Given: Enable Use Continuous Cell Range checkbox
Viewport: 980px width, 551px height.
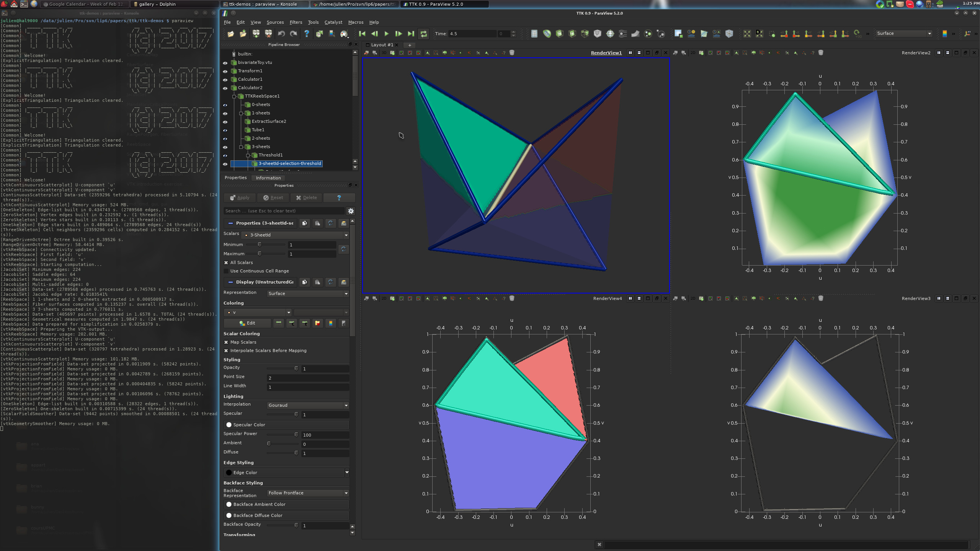Looking at the screenshot, I should click(x=226, y=271).
